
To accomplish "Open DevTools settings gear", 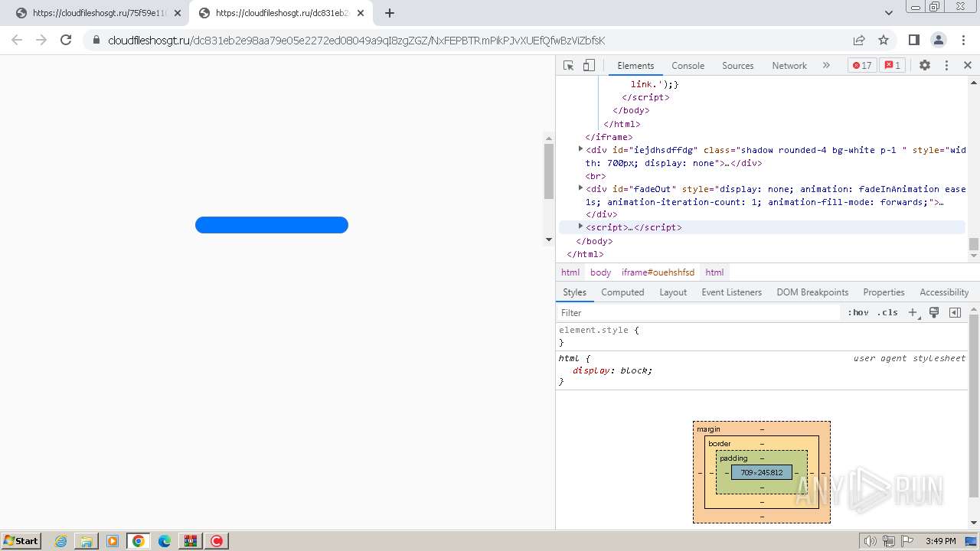I will tap(925, 66).
